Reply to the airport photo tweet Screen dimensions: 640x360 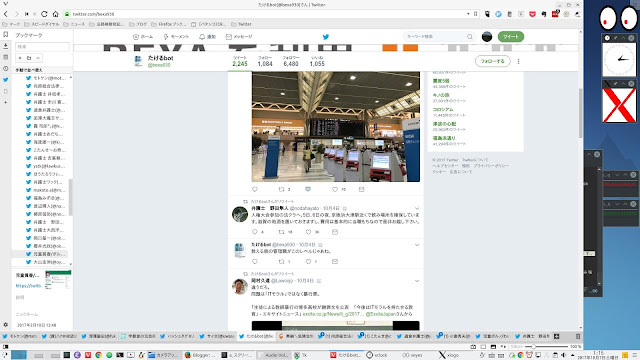255,189
